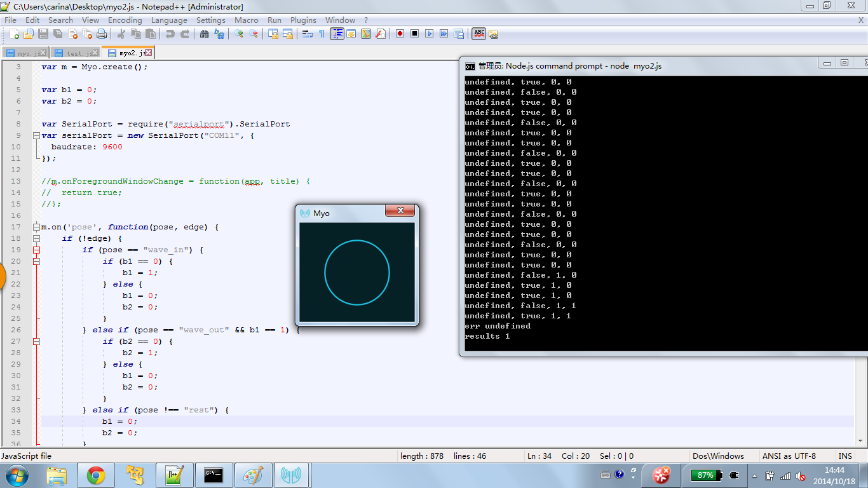Screen dimensions: 868x488
Task: Collapse the fold marker on line 9
Action: [x=36, y=135]
